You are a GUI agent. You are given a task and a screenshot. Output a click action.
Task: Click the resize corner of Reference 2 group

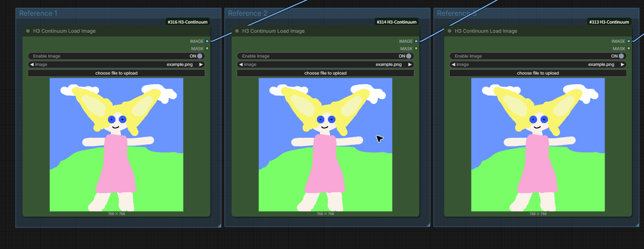click(428, 225)
